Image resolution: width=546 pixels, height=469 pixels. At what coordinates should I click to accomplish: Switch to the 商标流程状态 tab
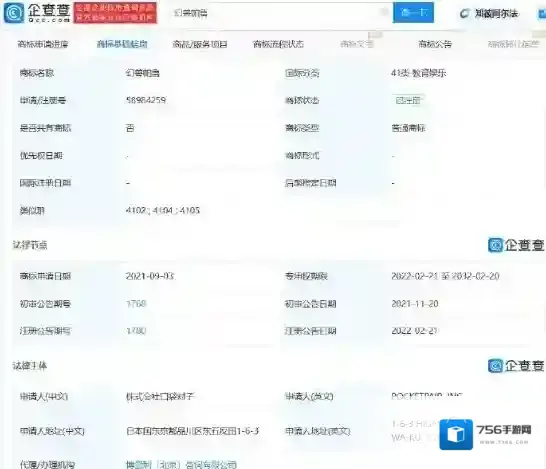pos(278,44)
